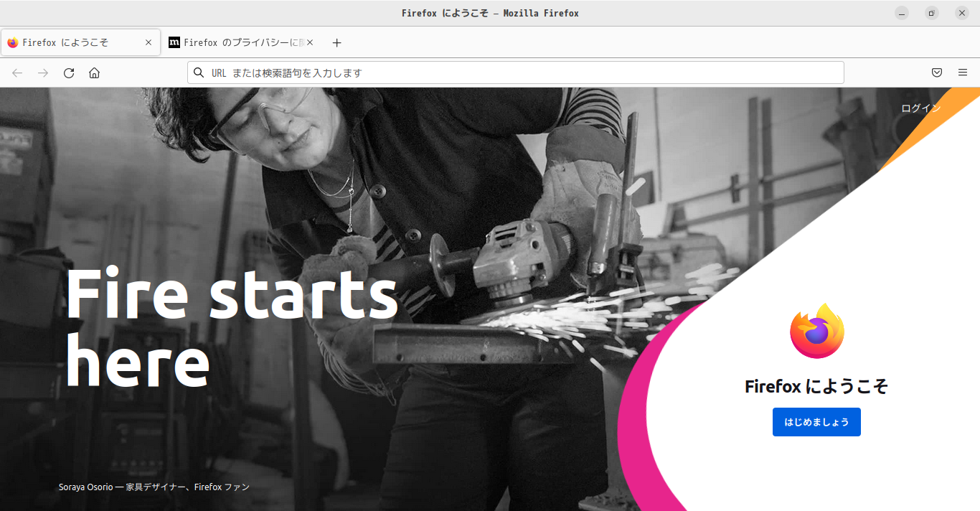Minimize the Firefox window
The image size is (980, 511).
tap(902, 13)
